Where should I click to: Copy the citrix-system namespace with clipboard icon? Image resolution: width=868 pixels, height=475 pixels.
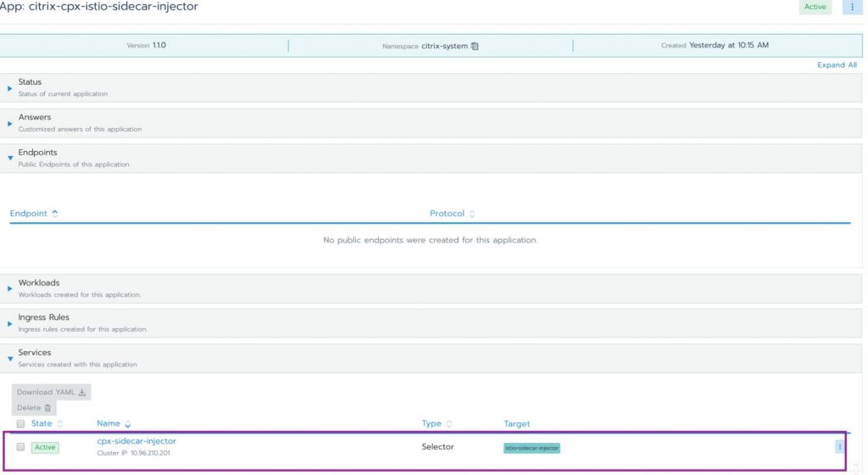click(475, 46)
